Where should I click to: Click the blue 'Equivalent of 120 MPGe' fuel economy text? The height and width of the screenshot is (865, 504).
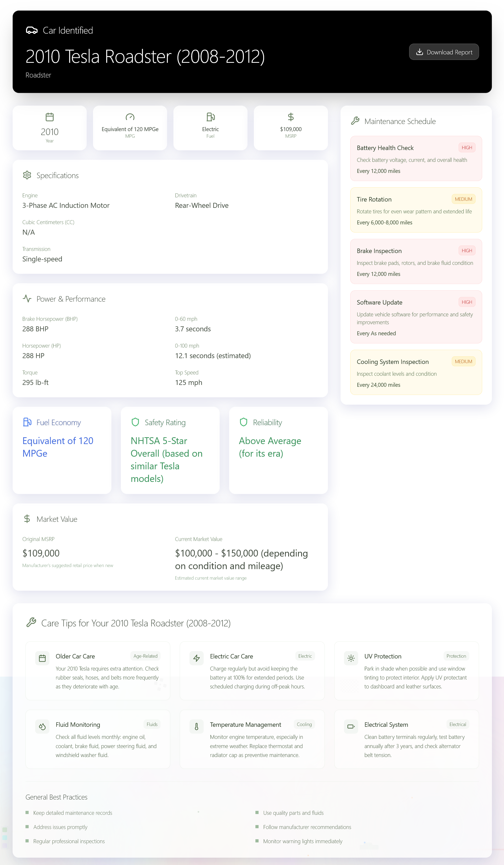click(x=58, y=447)
